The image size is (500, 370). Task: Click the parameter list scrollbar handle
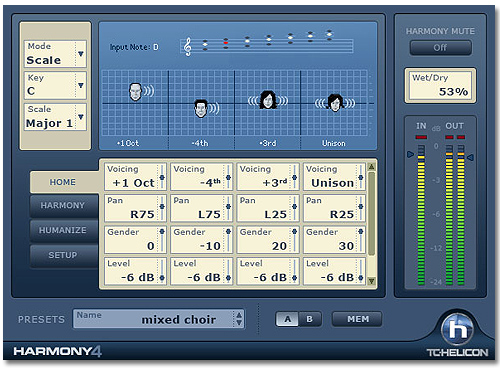click(371, 214)
